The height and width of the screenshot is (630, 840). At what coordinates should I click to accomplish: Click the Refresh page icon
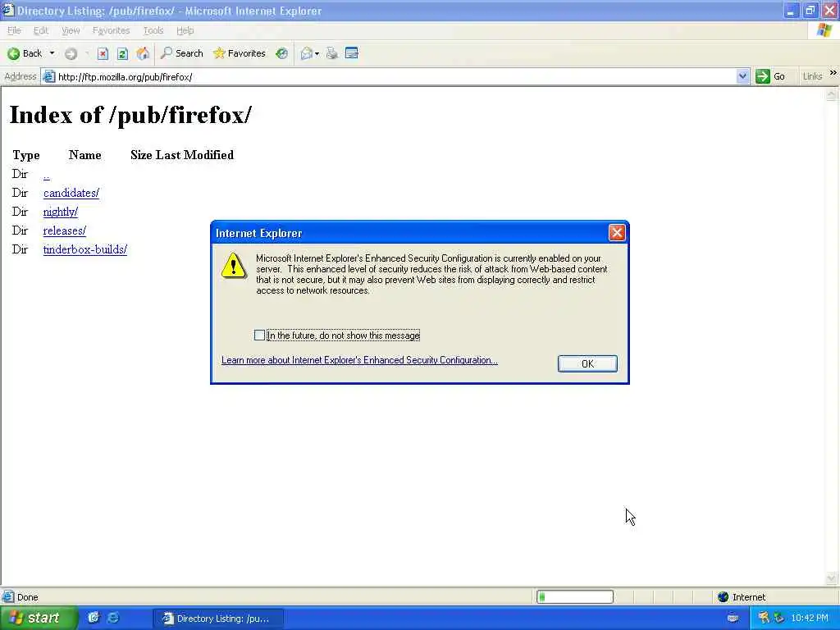pyautogui.click(x=122, y=53)
